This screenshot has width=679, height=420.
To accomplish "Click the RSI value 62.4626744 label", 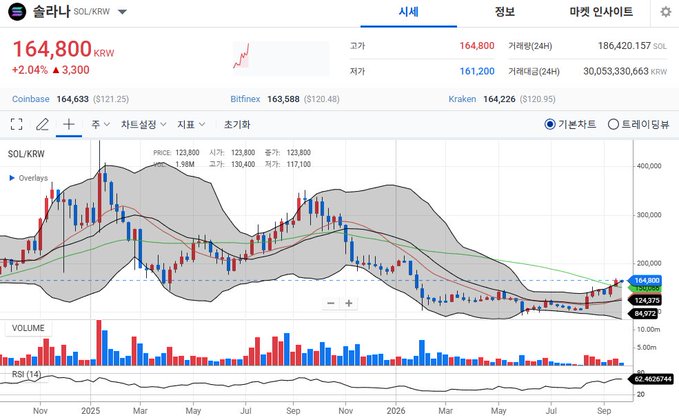I will [x=653, y=379].
